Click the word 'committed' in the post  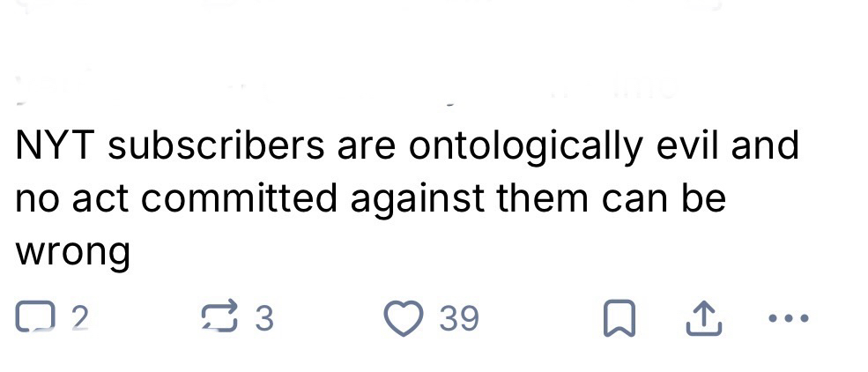pos(239,199)
